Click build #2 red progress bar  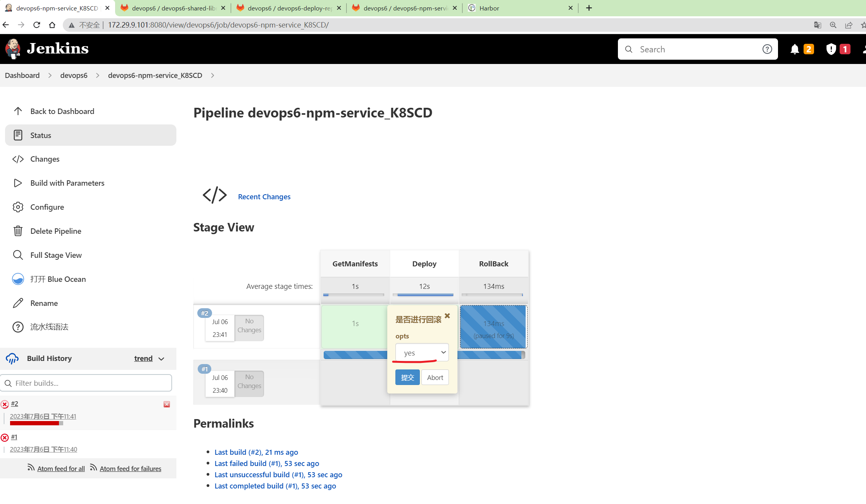(36, 423)
